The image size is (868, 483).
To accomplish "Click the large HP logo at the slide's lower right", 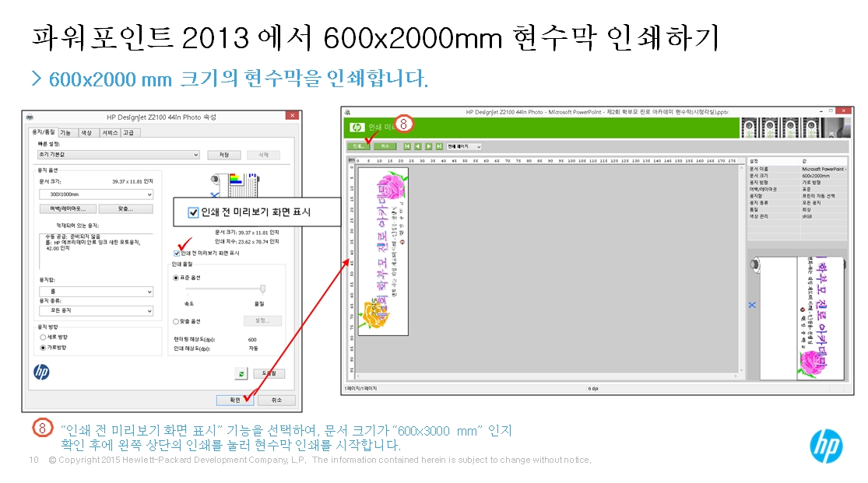I will pos(827,446).
